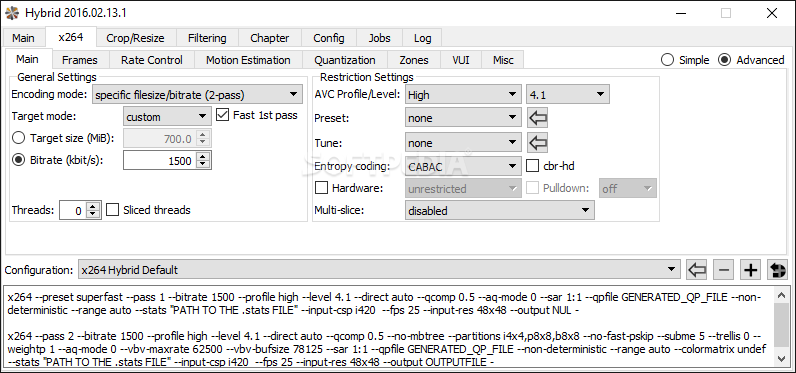Open the Filtering tab
Viewport: 796px width, 373px height.
tap(207, 38)
